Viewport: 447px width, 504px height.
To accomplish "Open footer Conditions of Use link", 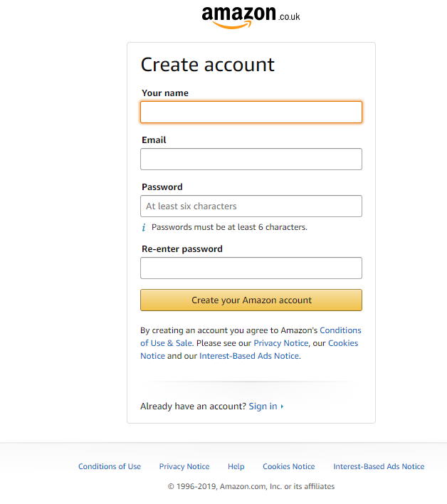I will [110, 466].
